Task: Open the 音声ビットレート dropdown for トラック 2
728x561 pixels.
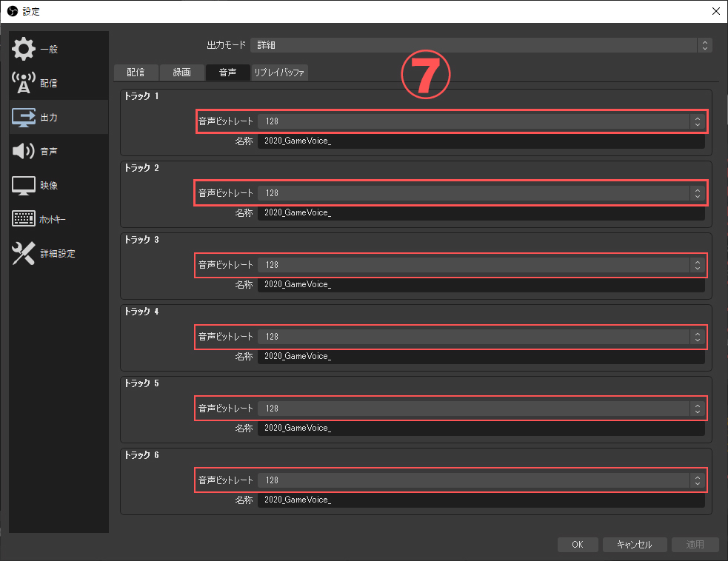Action: [481, 193]
